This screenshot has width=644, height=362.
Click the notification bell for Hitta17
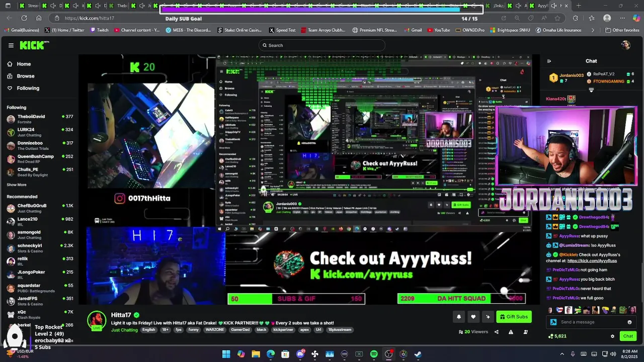click(459, 317)
